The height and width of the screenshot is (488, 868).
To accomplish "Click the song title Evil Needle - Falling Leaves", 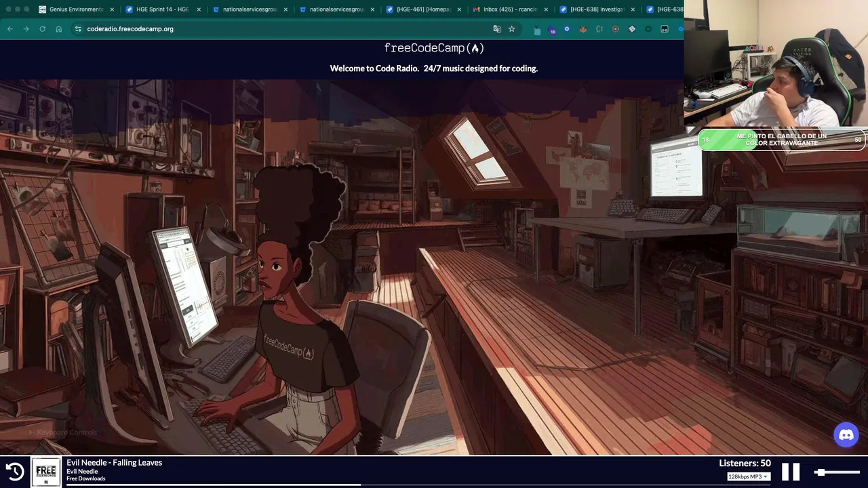I will pos(114,463).
